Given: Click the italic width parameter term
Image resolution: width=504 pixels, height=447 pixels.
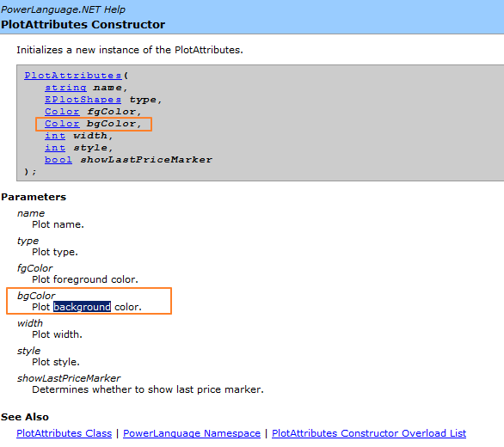Looking at the screenshot, I should pos(30,323).
